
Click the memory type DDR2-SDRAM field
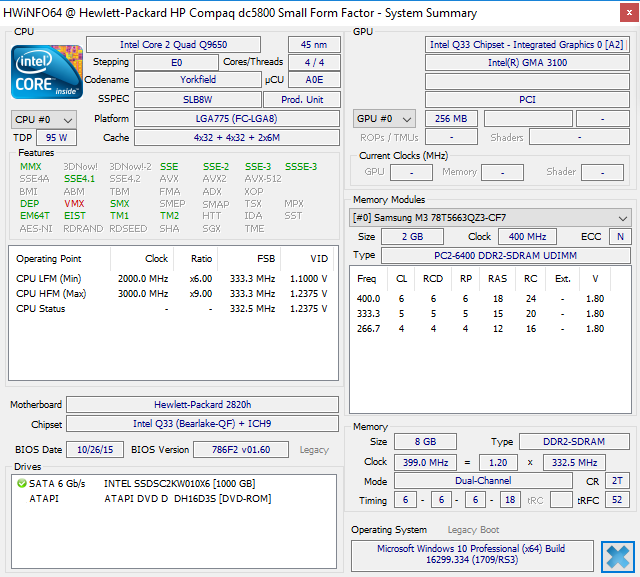(574, 442)
